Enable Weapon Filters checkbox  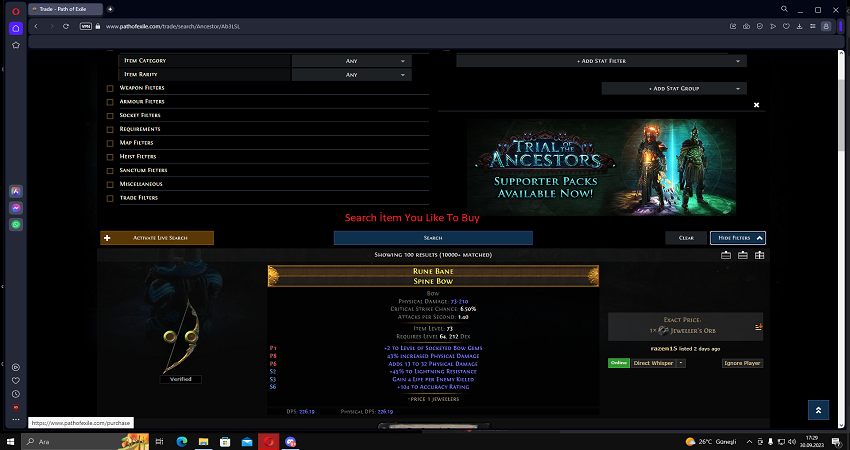[110, 88]
